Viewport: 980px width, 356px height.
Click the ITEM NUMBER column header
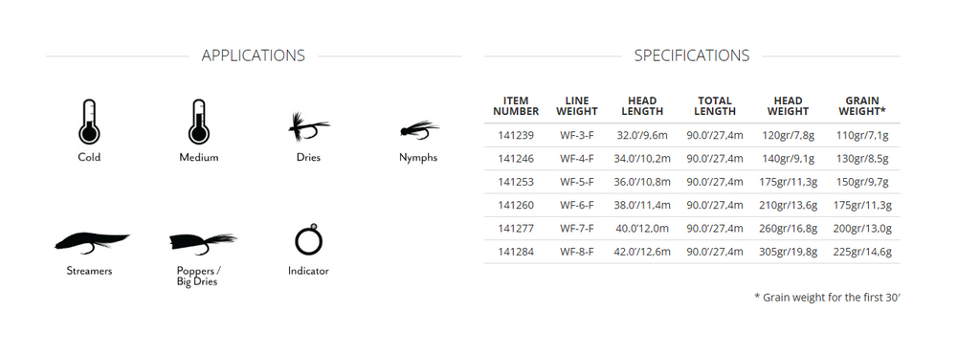coord(516,106)
